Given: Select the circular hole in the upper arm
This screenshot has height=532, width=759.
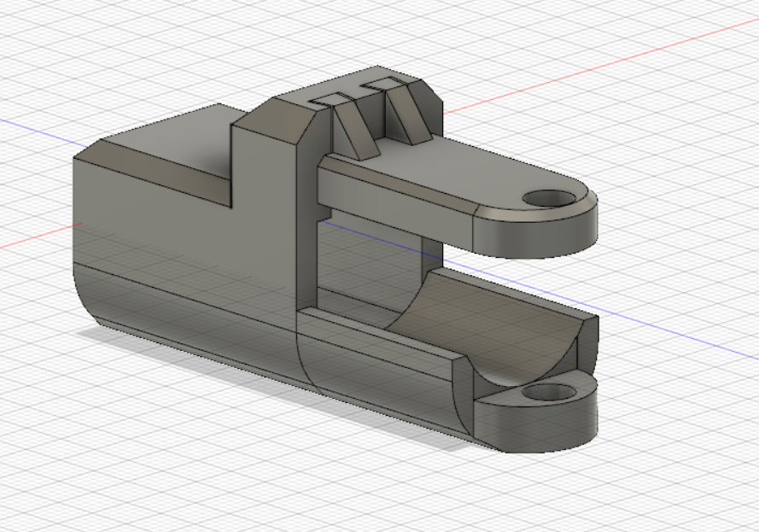Looking at the screenshot, I should click(550, 198).
